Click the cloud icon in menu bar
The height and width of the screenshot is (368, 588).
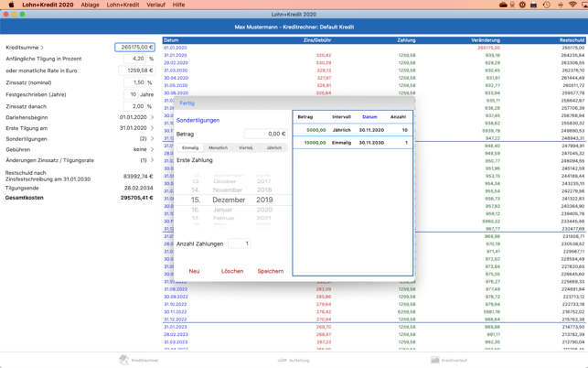point(503,5)
